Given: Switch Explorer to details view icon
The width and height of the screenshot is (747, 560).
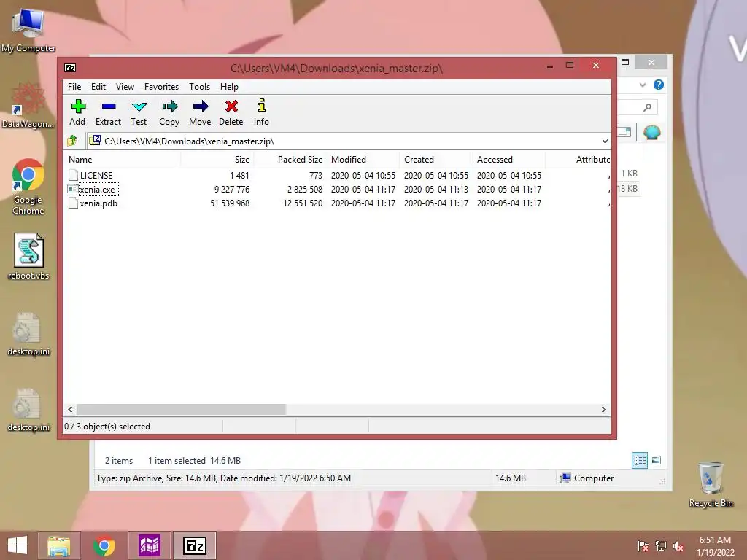Looking at the screenshot, I should click(639, 460).
